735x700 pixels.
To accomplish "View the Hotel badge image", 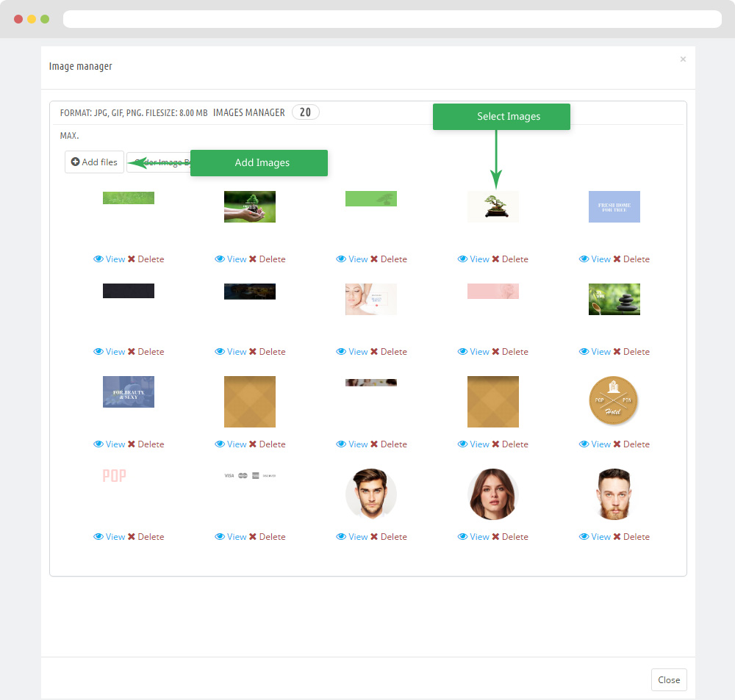I will pyautogui.click(x=595, y=444).
